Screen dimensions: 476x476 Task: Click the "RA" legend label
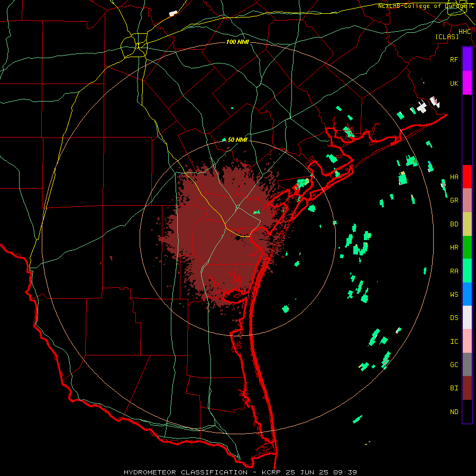[454, 271]
